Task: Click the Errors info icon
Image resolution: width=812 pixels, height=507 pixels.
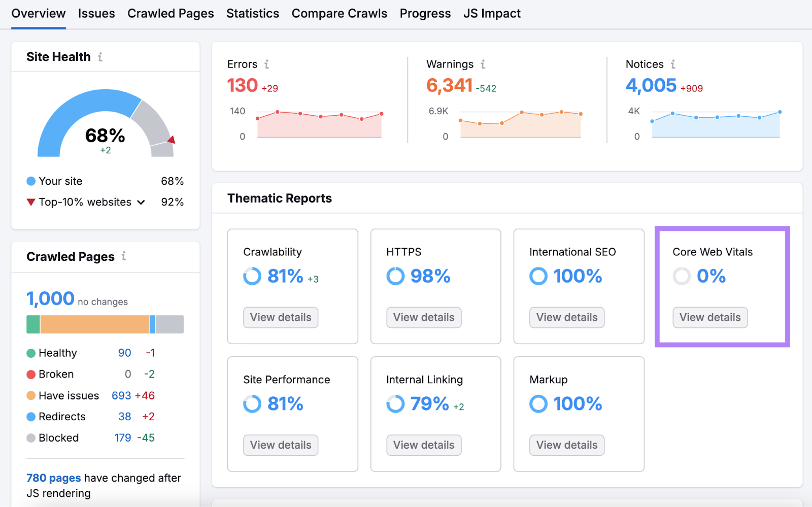Action: click(266, 64)
